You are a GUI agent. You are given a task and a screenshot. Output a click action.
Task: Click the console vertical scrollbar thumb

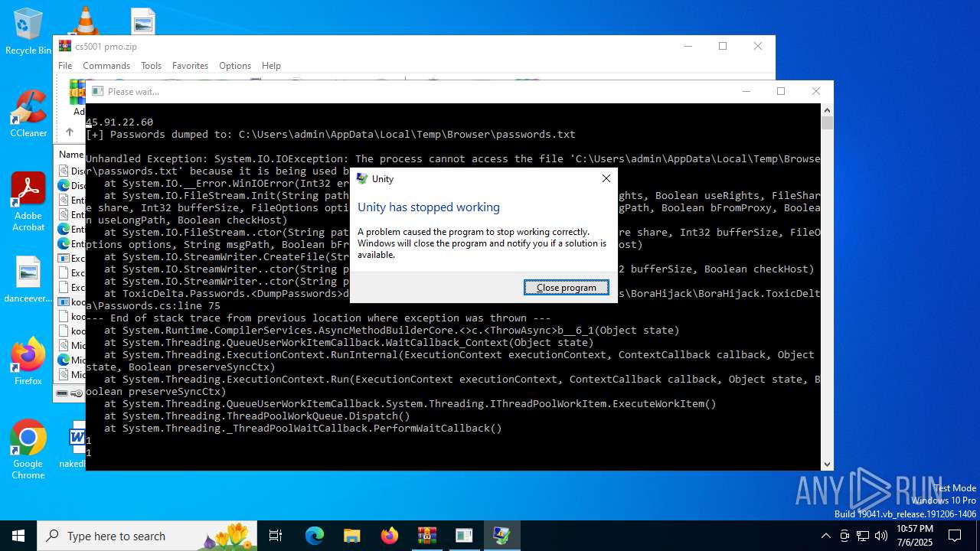tap(827, 123)
